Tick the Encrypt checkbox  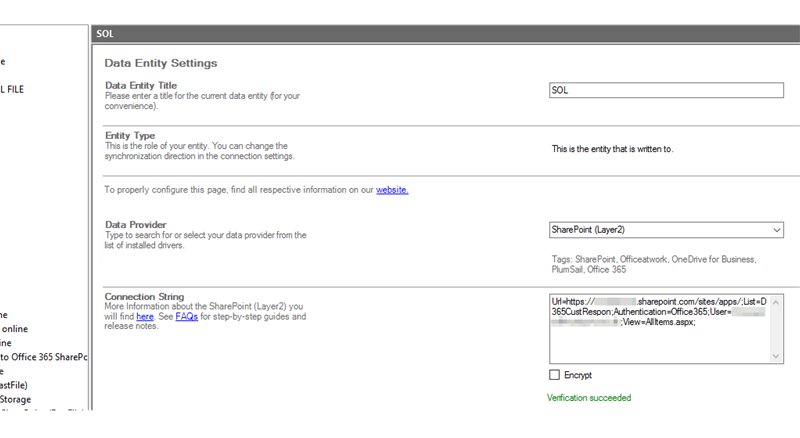555,375
